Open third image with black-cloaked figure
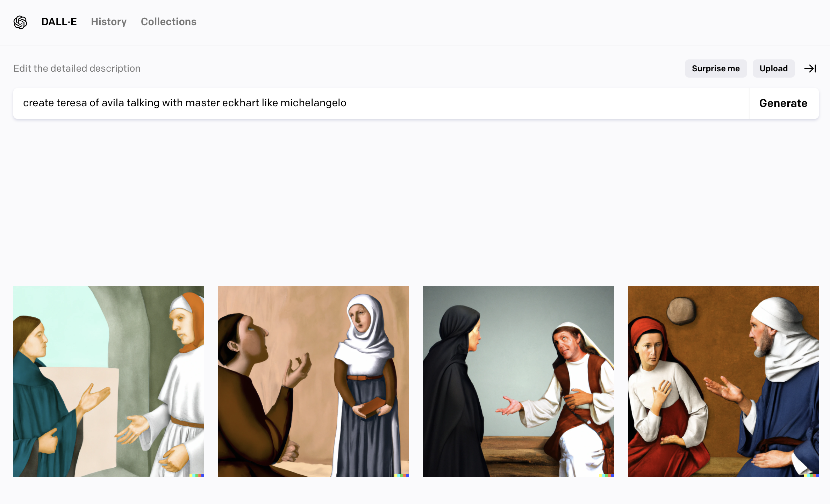This screenshot has height=504, width=830. tap(518, 381)
